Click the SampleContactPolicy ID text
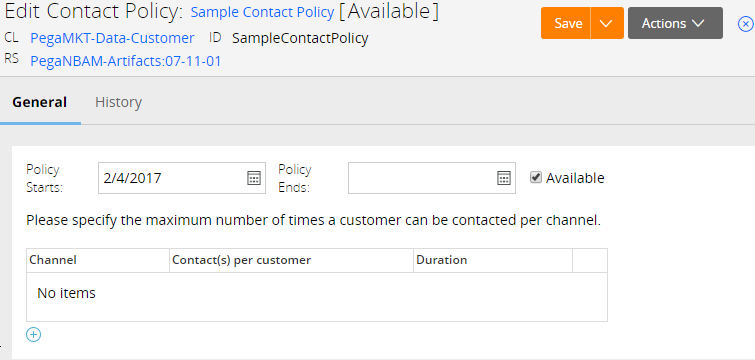 300,38
